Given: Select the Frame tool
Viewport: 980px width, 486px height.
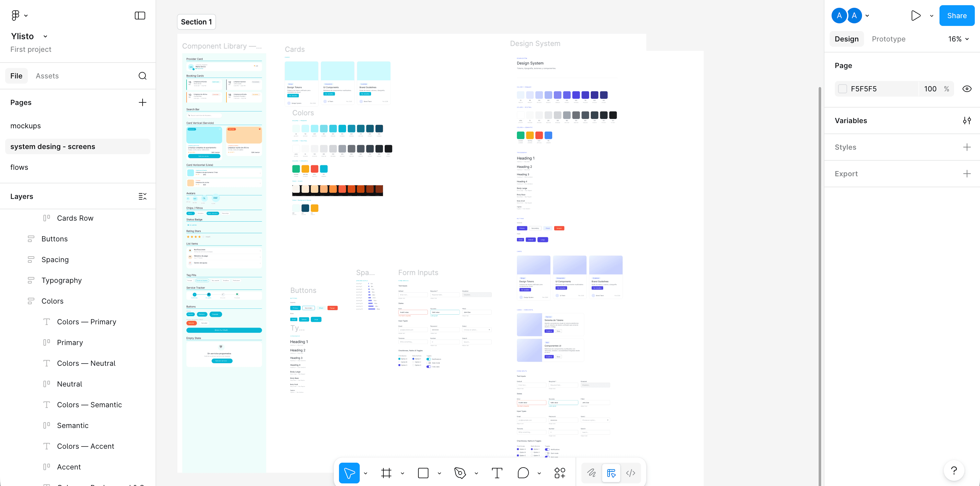Looking at the screenshot, I should point(387,473).
